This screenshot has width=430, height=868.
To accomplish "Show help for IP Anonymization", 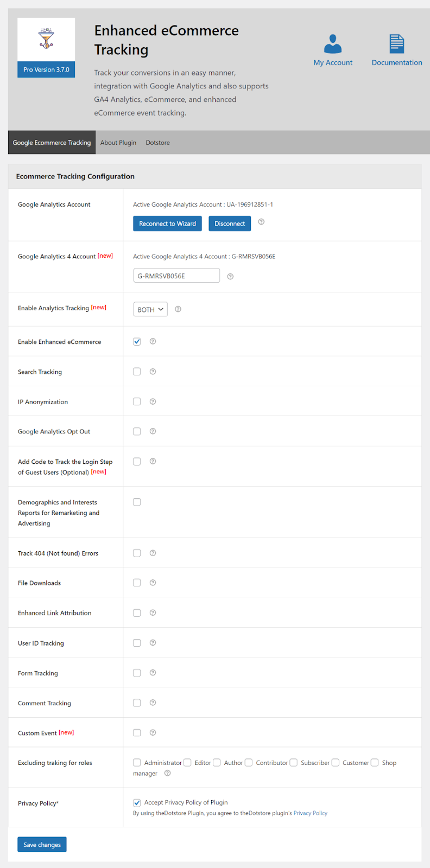I will point(153,401).
